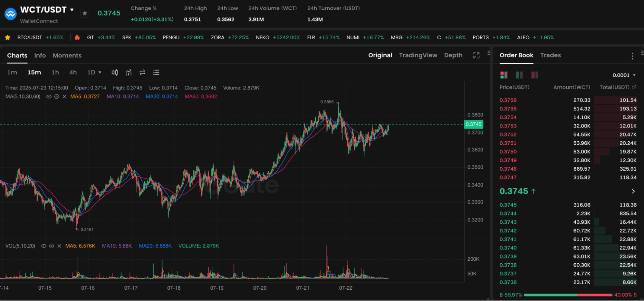644x301 pixels.
Task: Select the 4h timeframe
Action: (73, 72)
